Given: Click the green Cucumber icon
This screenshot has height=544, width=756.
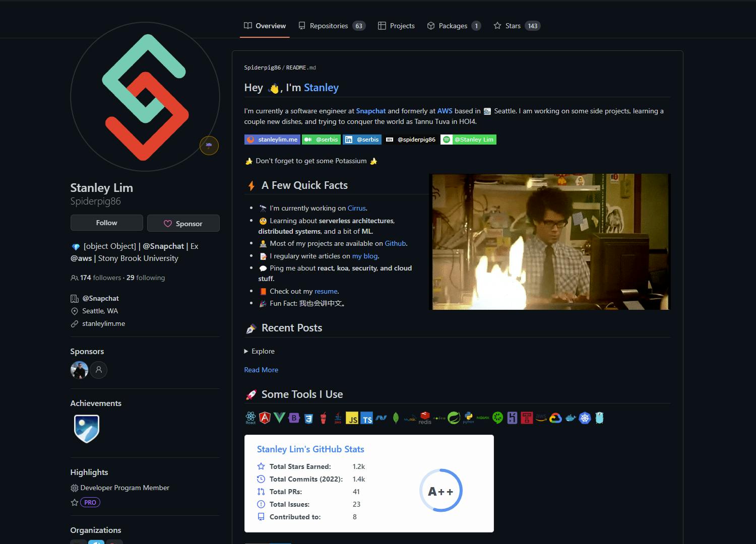Looking at the screenshot, I should tap(498, 418).
